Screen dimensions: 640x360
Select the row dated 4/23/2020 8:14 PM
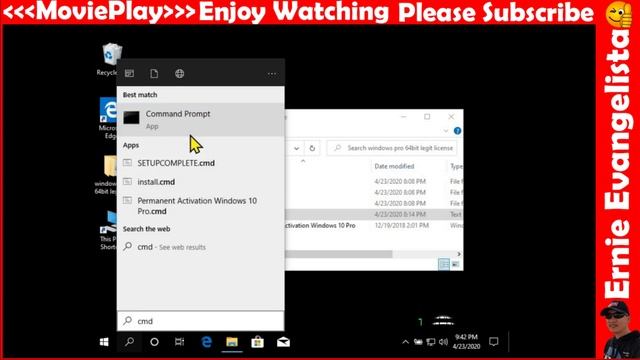tap(373, 214)
